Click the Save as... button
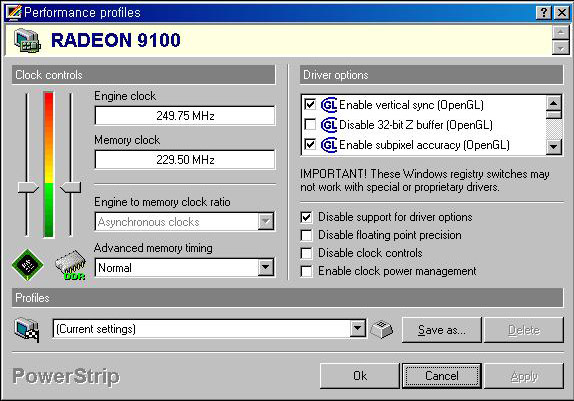 click(x=441, y=330)
